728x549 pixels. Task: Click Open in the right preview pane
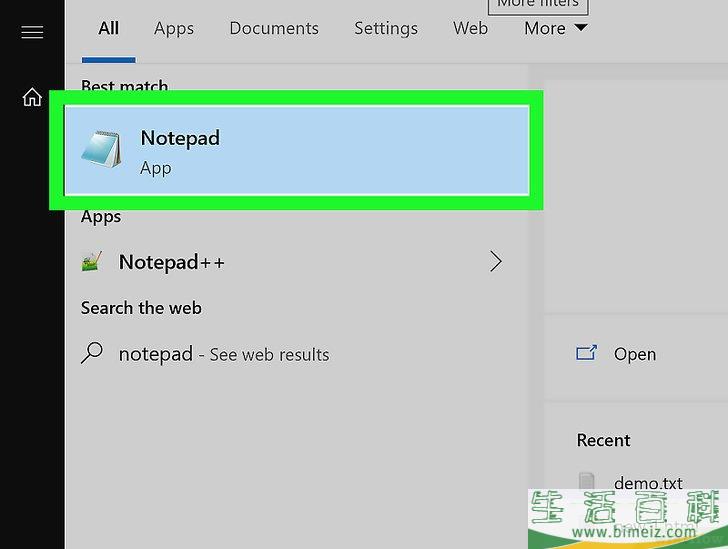(x=635, y=354)
